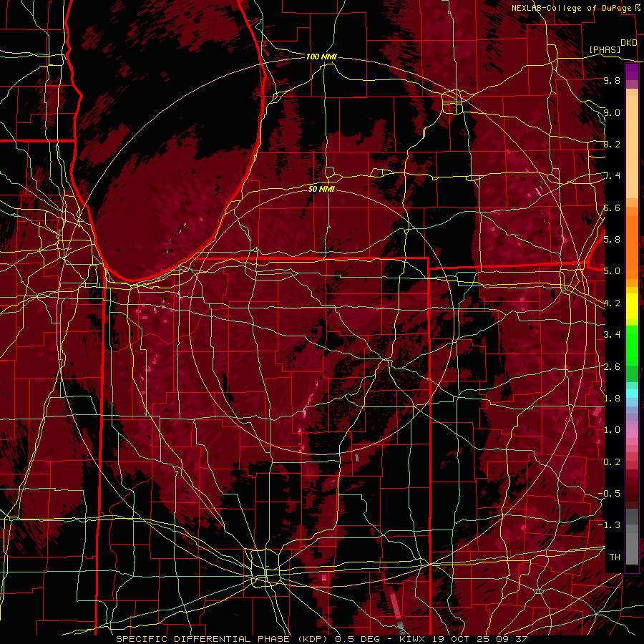This screenshot has width=644, height=644.
Task: Click the 1.8 value on the scale
Action: [612, 399]
